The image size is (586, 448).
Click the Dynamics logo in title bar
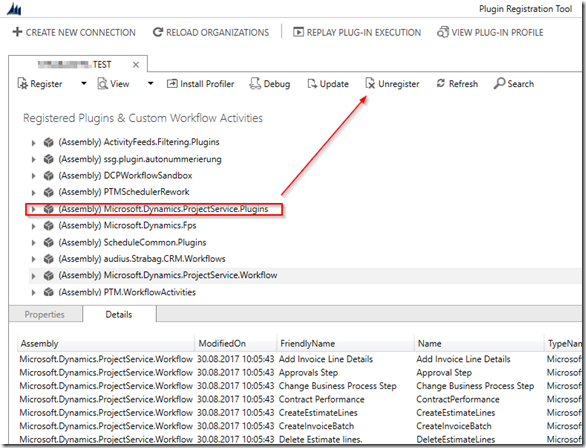[x=14, y=9]
